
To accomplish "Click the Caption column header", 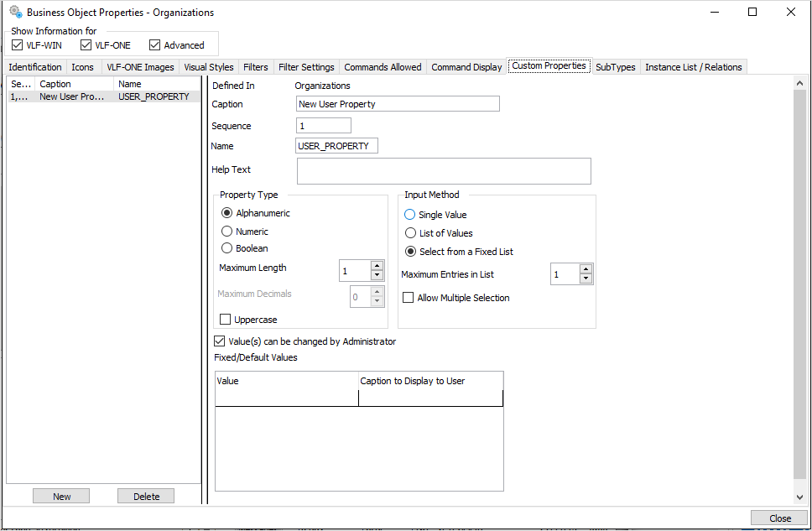I will [x=74, y=84].
